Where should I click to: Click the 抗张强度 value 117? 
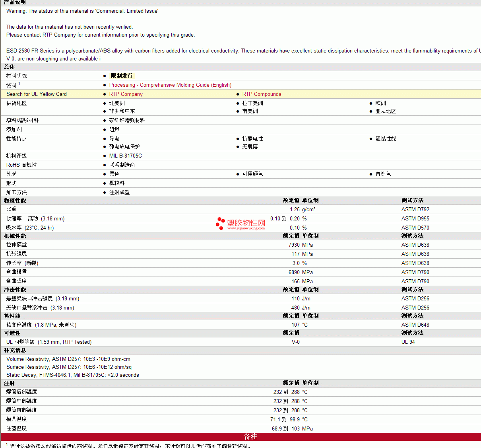click(x=296, y=254)
